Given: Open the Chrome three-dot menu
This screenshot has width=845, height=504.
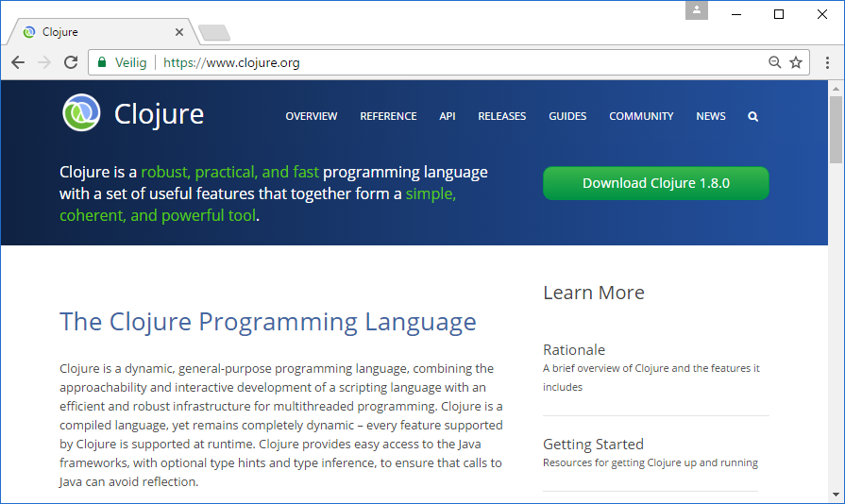Looking at the screenshot, I should tap(827, 62).
